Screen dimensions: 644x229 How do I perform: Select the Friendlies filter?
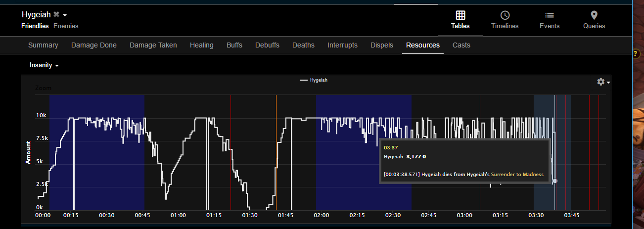tap(35, 26)
